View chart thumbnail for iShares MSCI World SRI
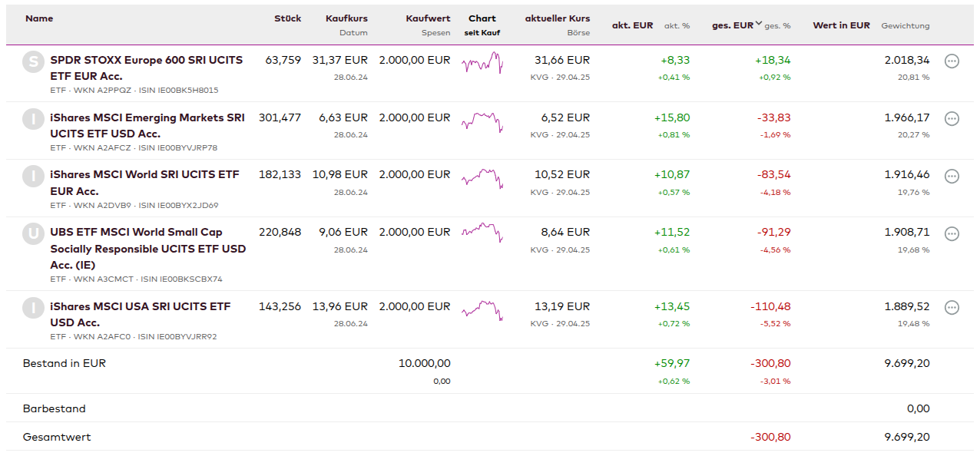This screenshot has width=980, height=466. (x=482, y=178)
